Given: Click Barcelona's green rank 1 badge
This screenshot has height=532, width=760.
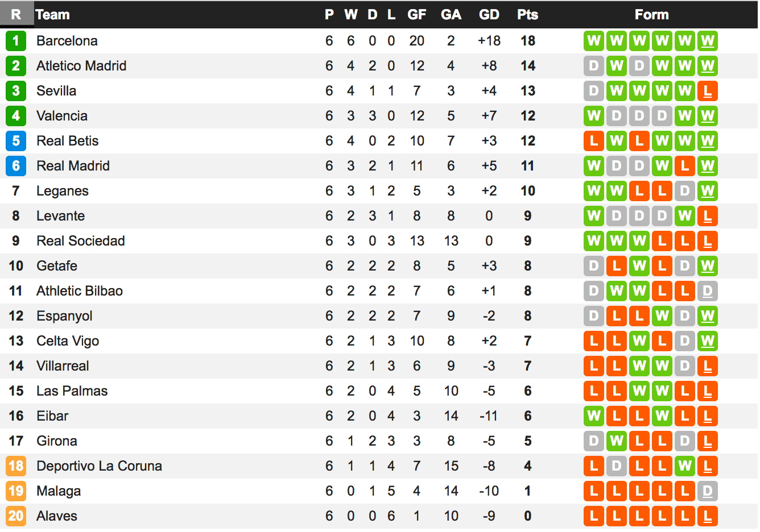Looking at the screenshot, I should point(16,41).
